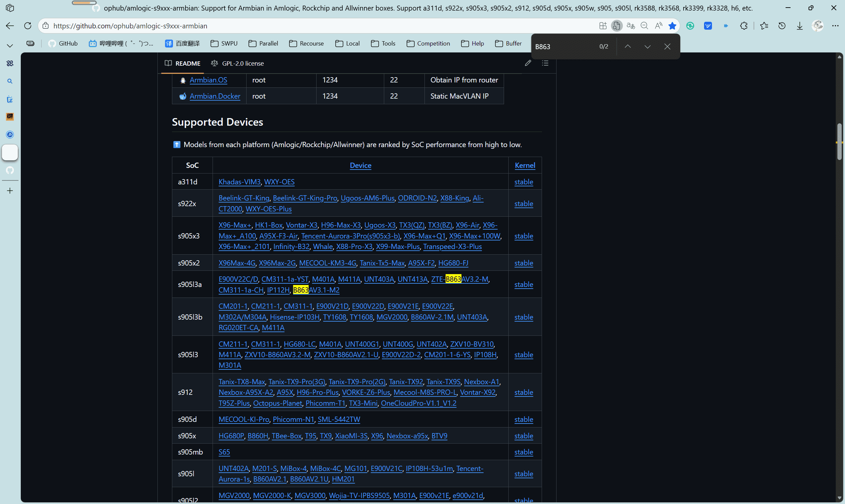Click the README edit pencil icon
This screenshot has height=504, width=845.
528,63
